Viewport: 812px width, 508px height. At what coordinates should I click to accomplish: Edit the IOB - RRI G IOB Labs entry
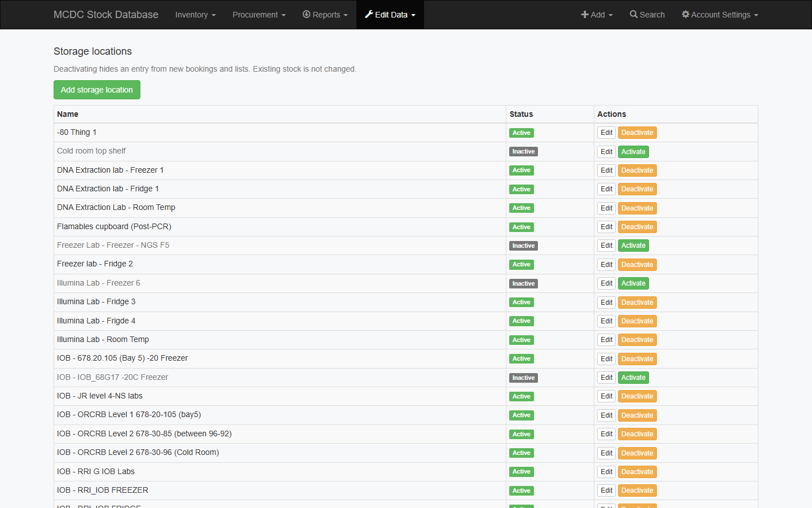(x=606, y=472)
